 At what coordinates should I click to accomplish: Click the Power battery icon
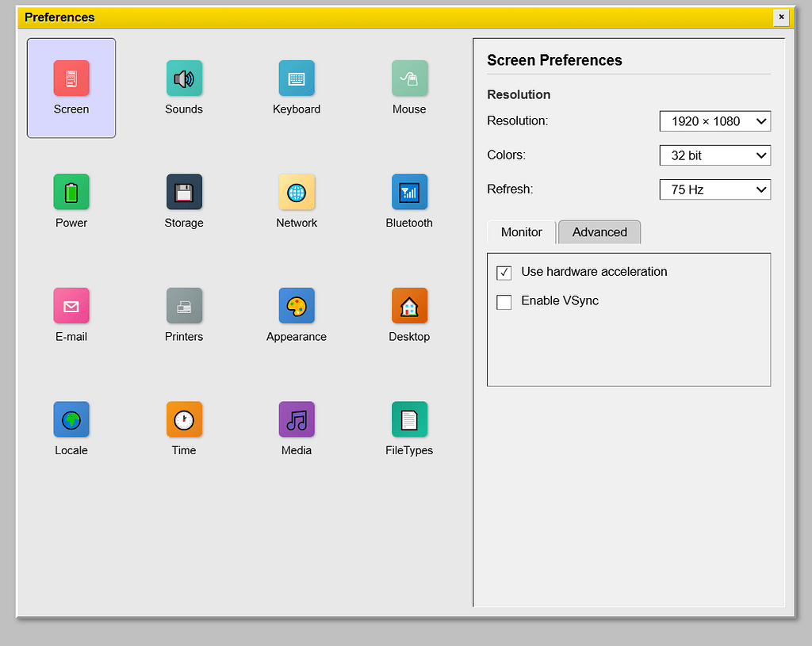tap(71, 192)
